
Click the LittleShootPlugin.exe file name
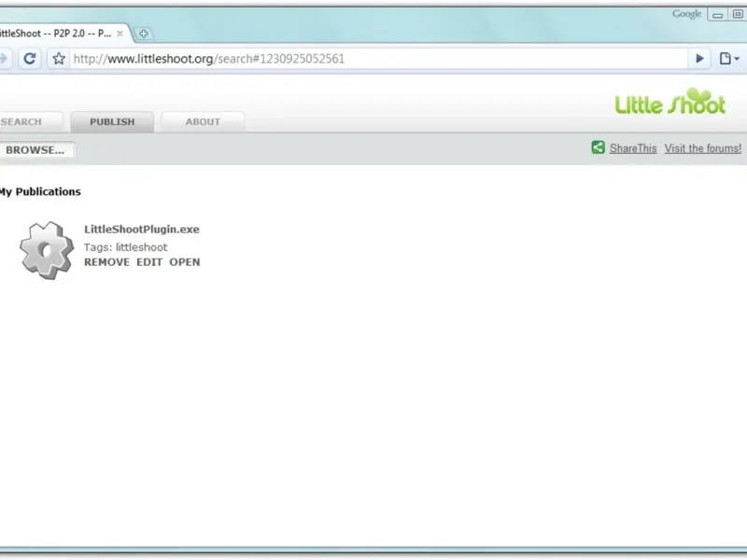[x=142, y=229]
